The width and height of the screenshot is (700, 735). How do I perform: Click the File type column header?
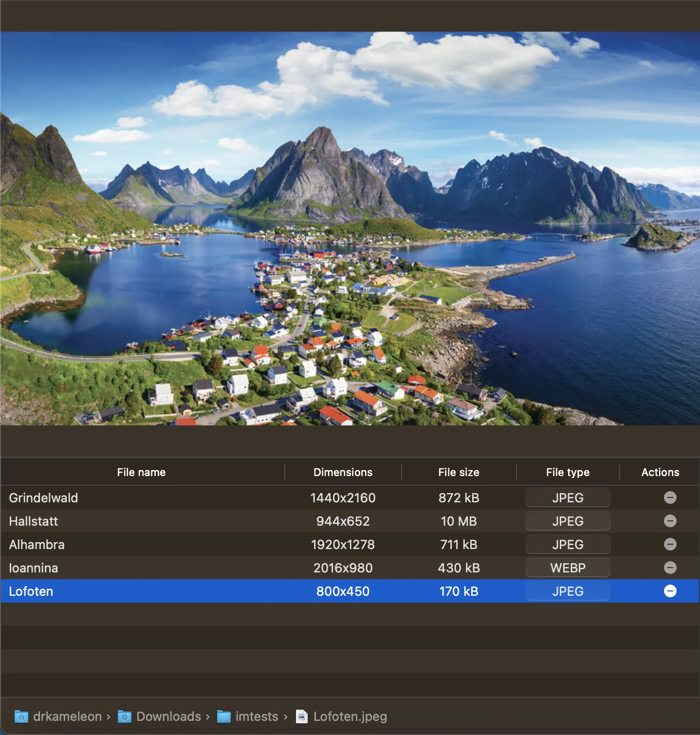pos(567,472)
